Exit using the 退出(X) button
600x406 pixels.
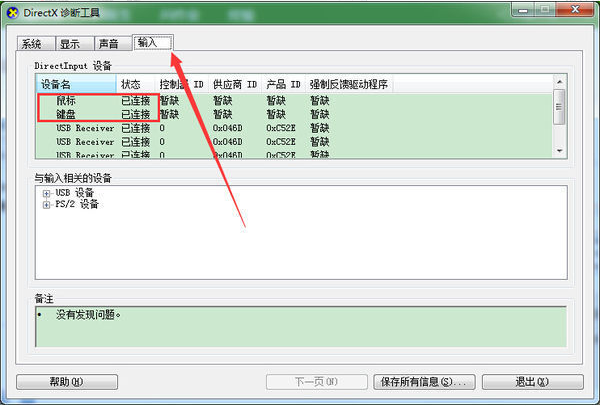pyautogui.click(x=531, y=382)
